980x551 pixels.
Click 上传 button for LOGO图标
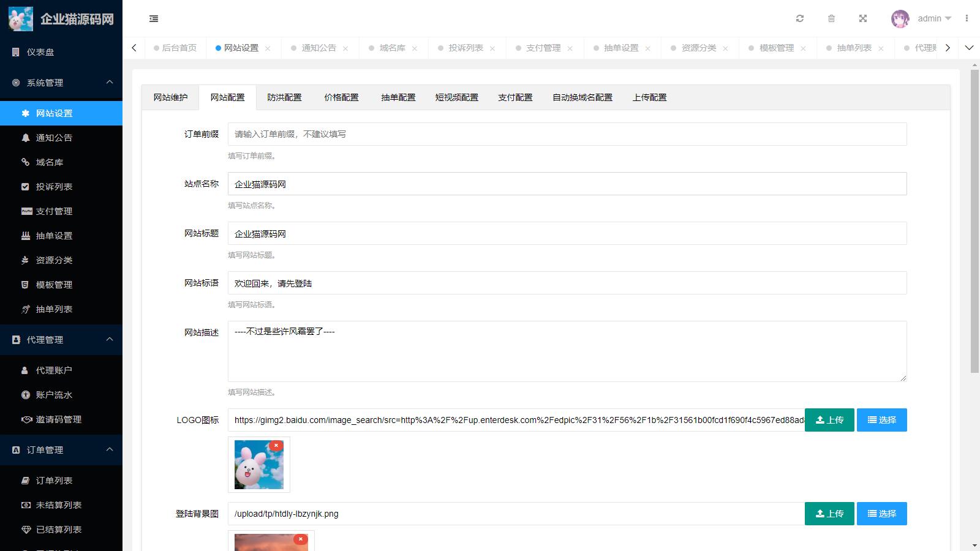coord(829,420)
